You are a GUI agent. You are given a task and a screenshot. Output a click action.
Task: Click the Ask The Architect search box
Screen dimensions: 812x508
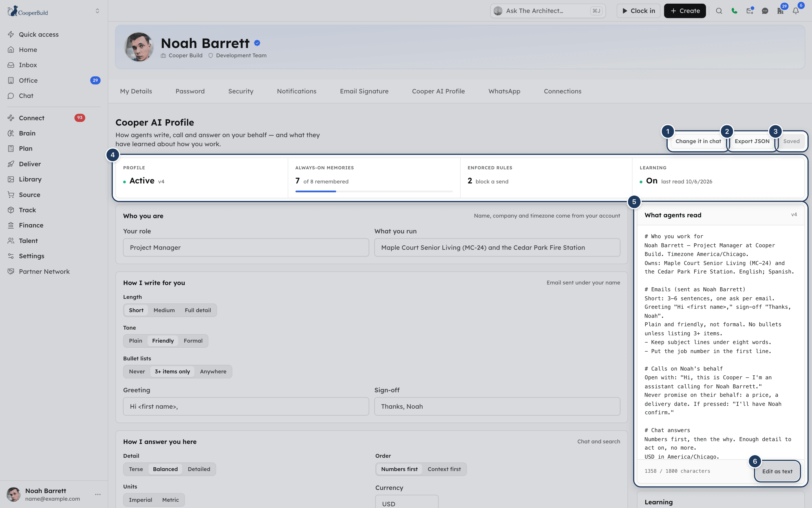[x=548, y=11]
